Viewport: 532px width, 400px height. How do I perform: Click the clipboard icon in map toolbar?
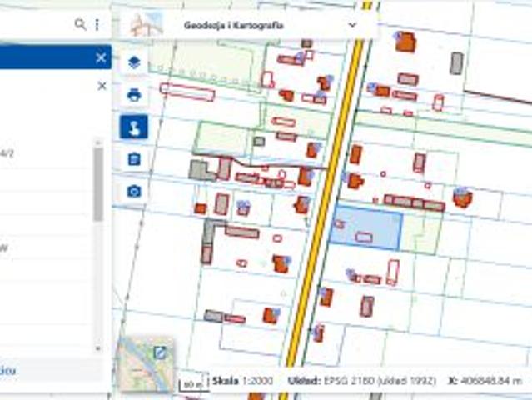pyautogui.click(x=134, y=159)
